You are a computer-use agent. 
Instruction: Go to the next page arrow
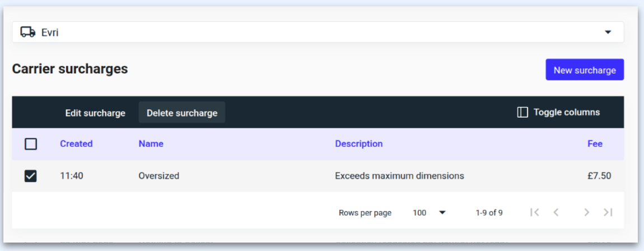tap(586, 212)
